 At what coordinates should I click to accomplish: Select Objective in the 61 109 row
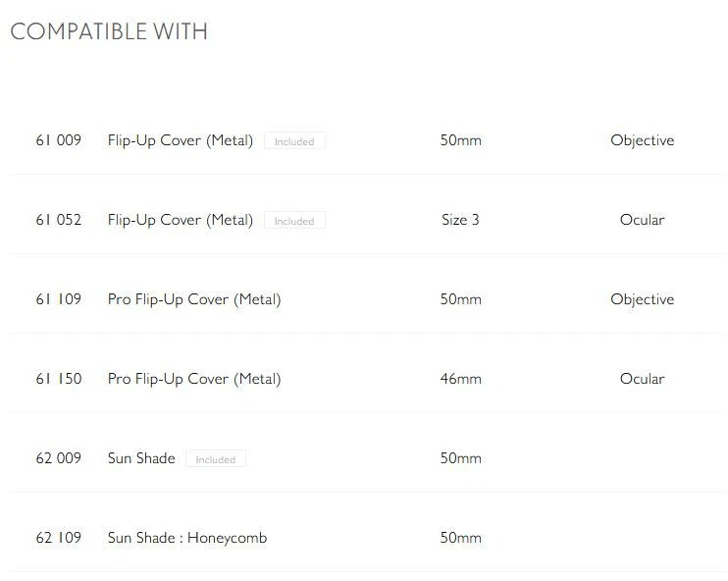(642, 299)
